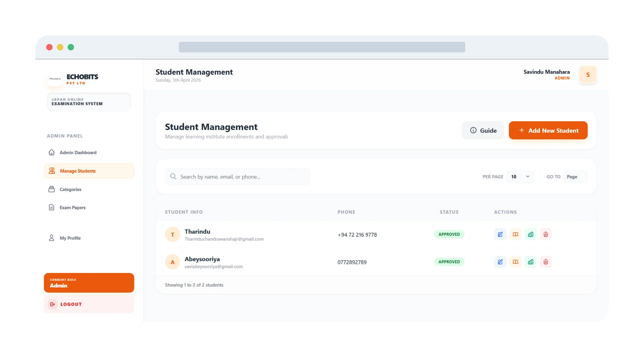Click the Add New Student button
644x357 pixels.
548,130
